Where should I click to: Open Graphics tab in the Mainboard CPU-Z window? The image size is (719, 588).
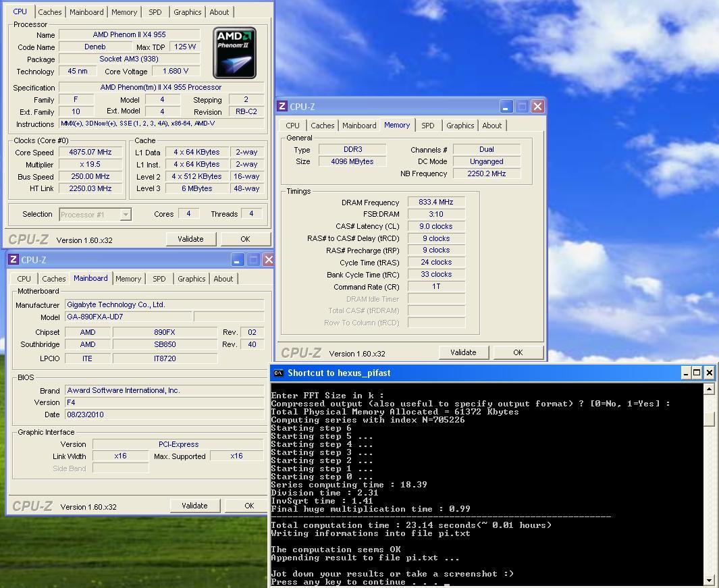tap(191, 279)
